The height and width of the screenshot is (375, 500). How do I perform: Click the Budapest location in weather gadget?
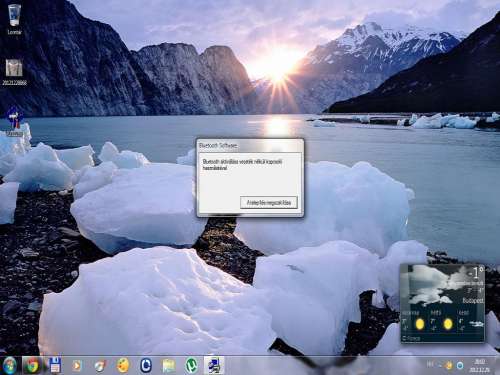tap(473, 301)
